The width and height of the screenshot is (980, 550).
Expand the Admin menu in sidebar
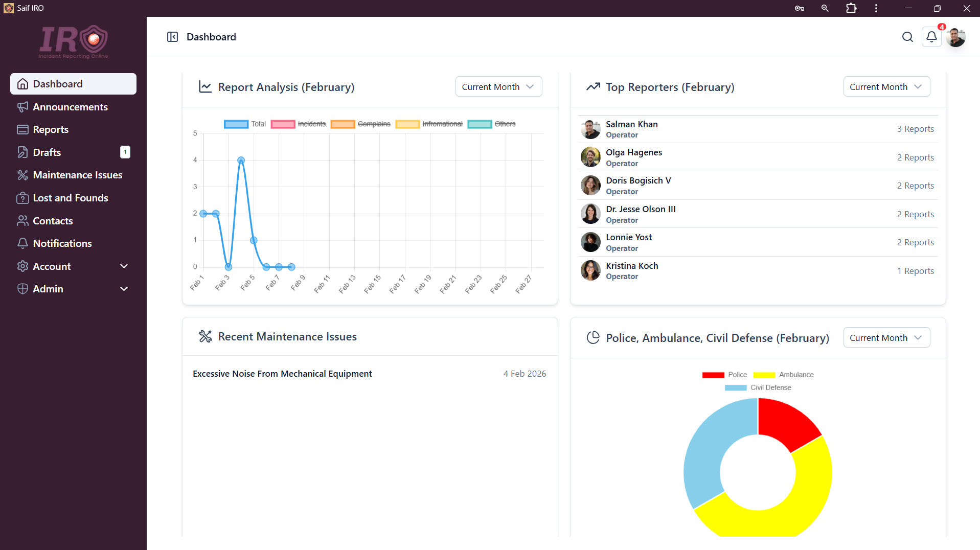[73, 289]
